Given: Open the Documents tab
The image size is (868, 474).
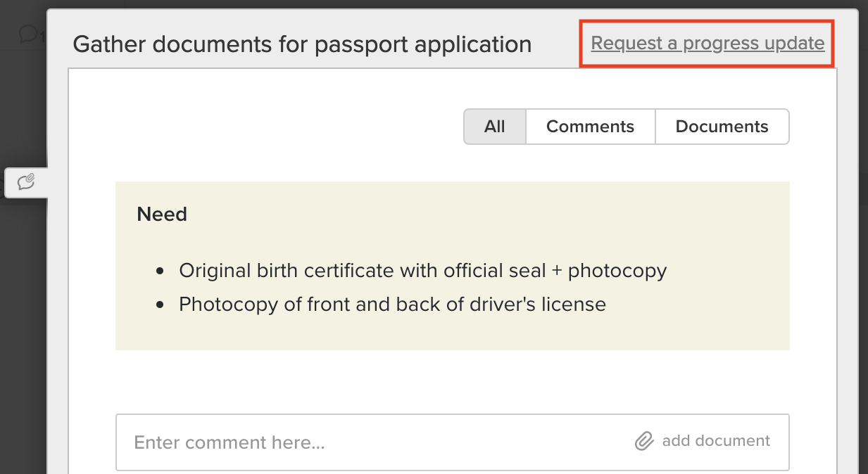Looking at the screenshot, I should [722, 127].
